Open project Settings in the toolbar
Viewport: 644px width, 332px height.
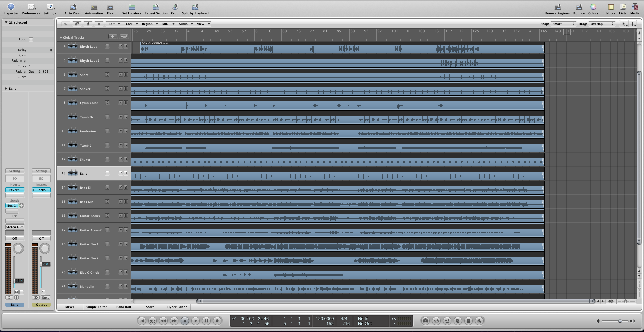click(x=50, y=9)
